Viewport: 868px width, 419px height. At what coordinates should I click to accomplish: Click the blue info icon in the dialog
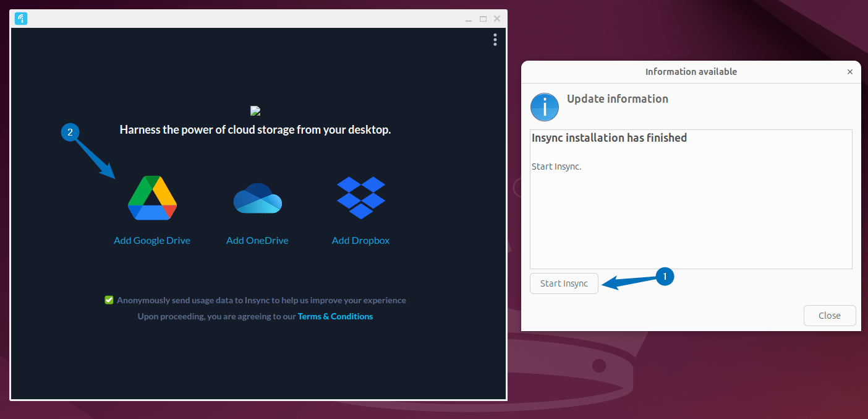click(x=545, y=107)
